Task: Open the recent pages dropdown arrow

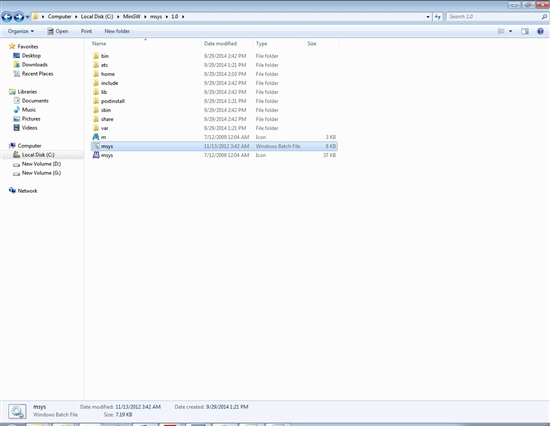Action: [27, 17]
